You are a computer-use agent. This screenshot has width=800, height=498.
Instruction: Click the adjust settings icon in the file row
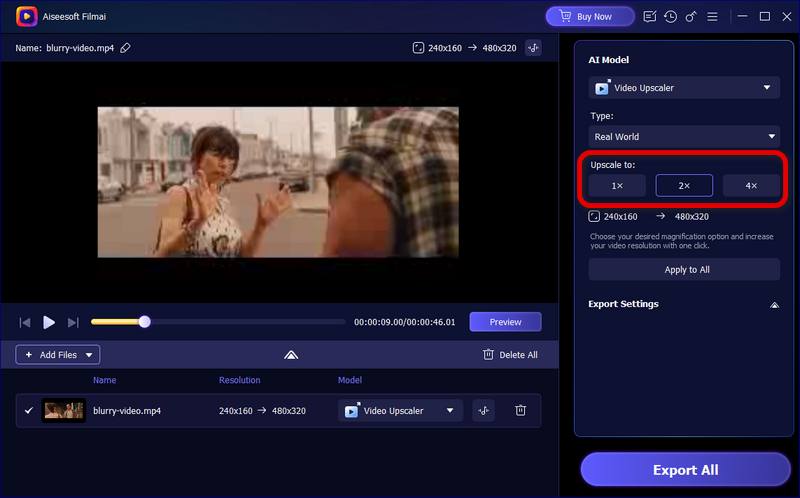(483, 410)
